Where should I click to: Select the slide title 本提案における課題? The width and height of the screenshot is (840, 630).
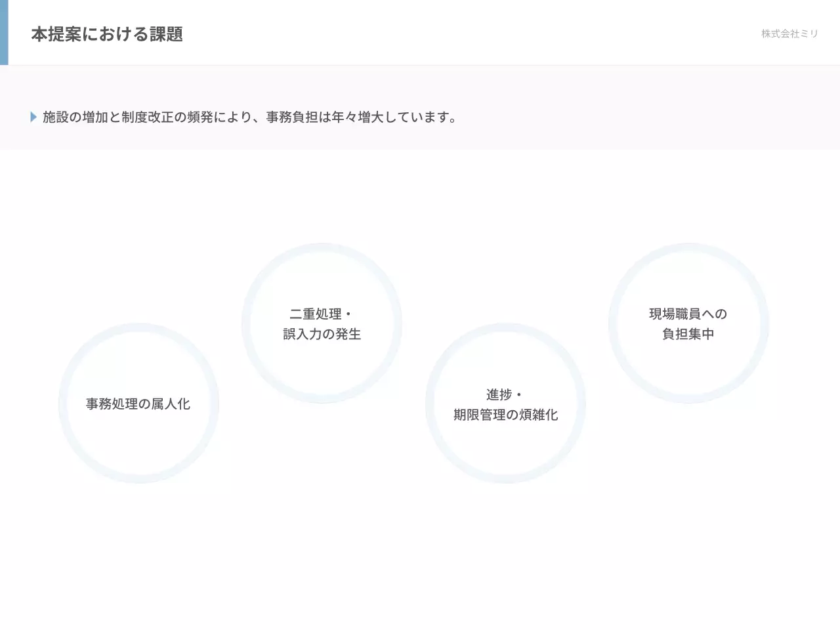tap(107, 33)
